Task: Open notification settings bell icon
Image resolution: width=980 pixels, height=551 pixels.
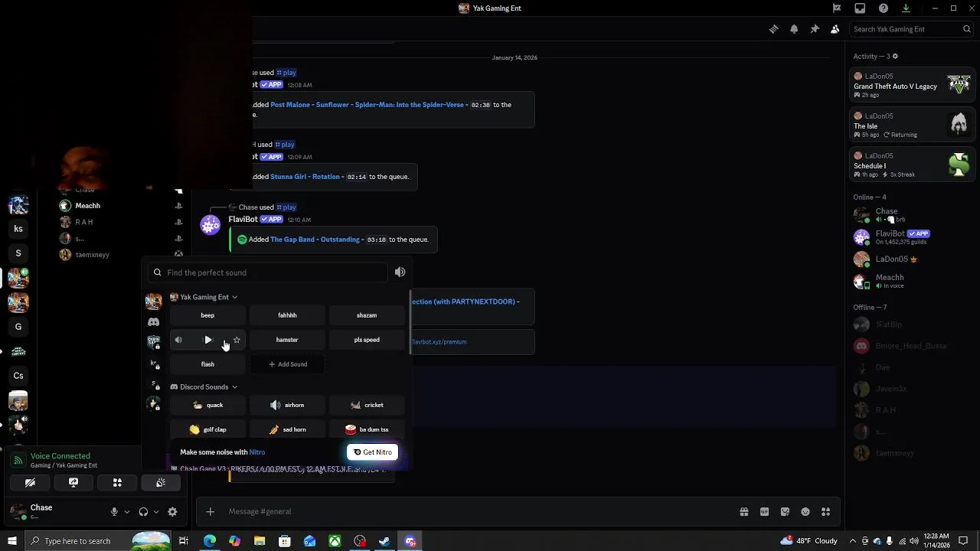Action: 794,29
